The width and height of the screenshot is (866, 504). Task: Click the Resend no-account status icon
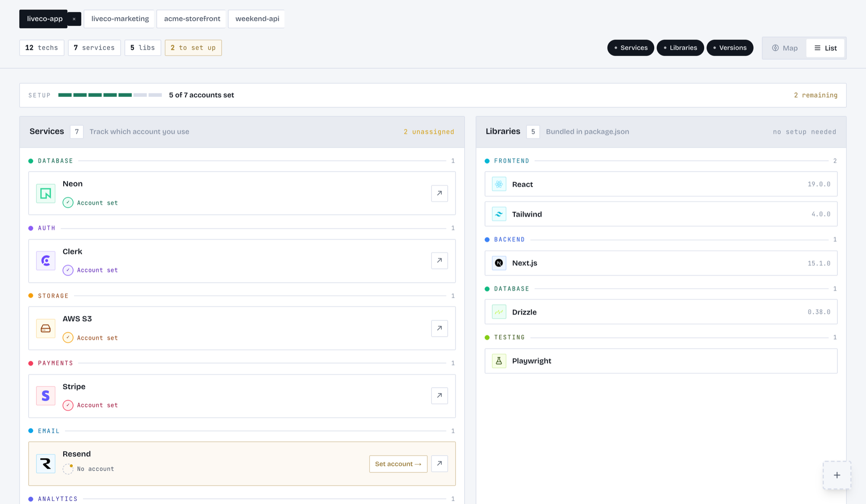[68, 469]
